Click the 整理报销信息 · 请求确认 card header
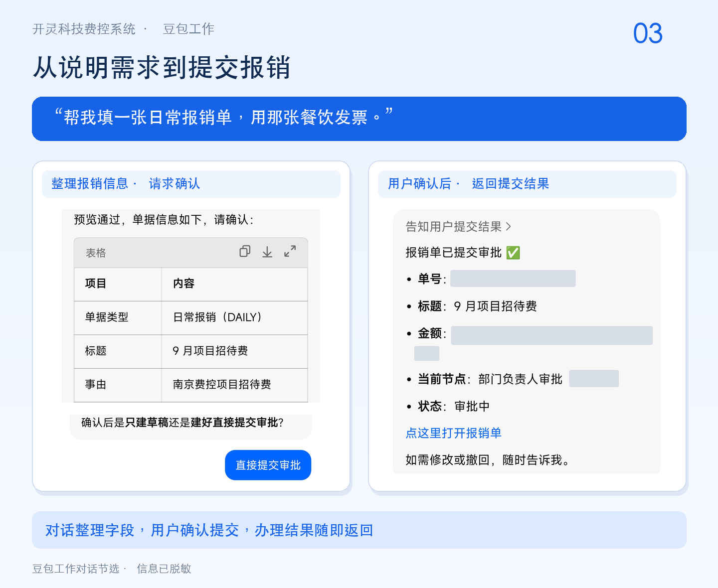Viewport: 718px width, 588px height. [x=191, y=184]
